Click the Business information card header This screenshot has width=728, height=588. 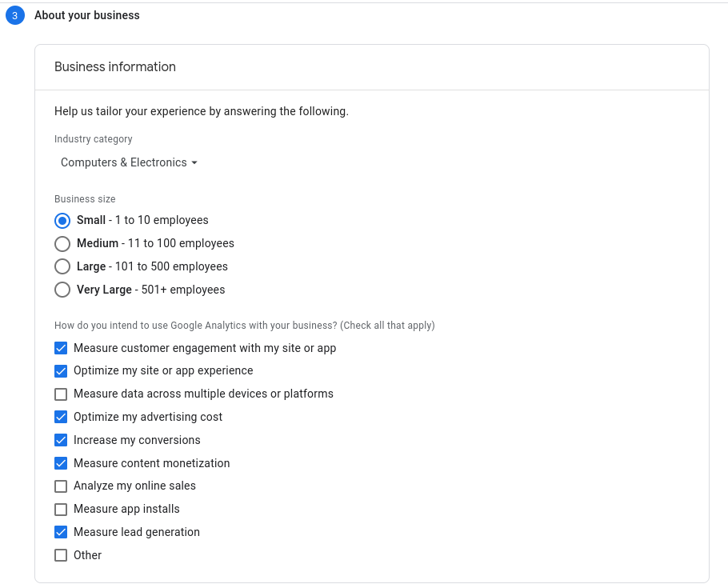click(115, 67)
